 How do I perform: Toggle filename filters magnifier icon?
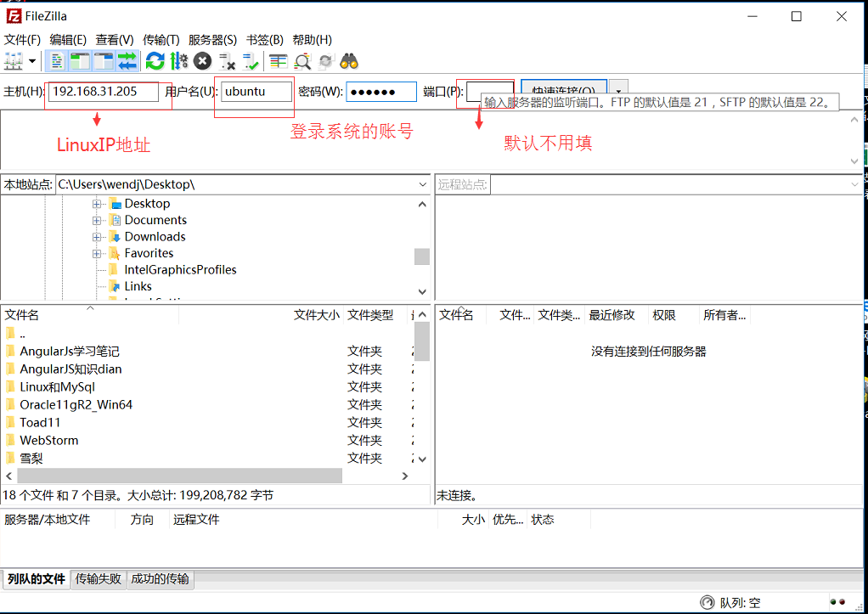click(302, 61)
